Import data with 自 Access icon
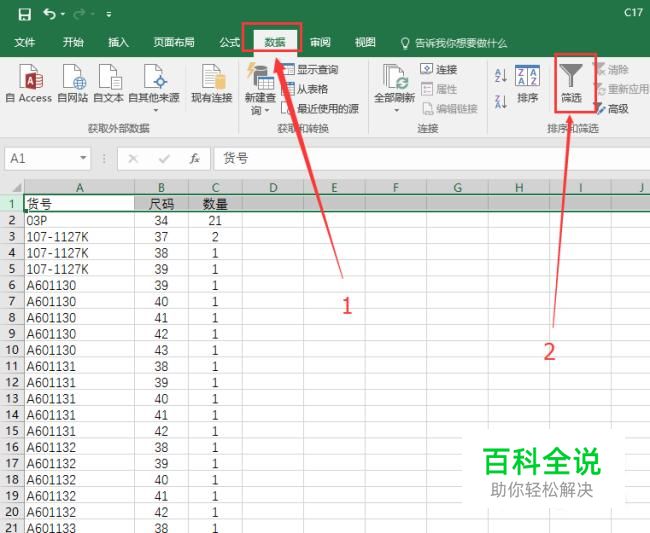This screenshot has height=533, width=650. [x=29, y=83]
